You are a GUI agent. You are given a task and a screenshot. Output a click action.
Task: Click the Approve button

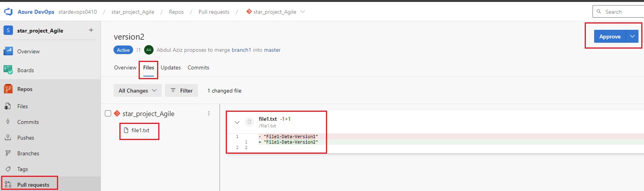point(610,36)
